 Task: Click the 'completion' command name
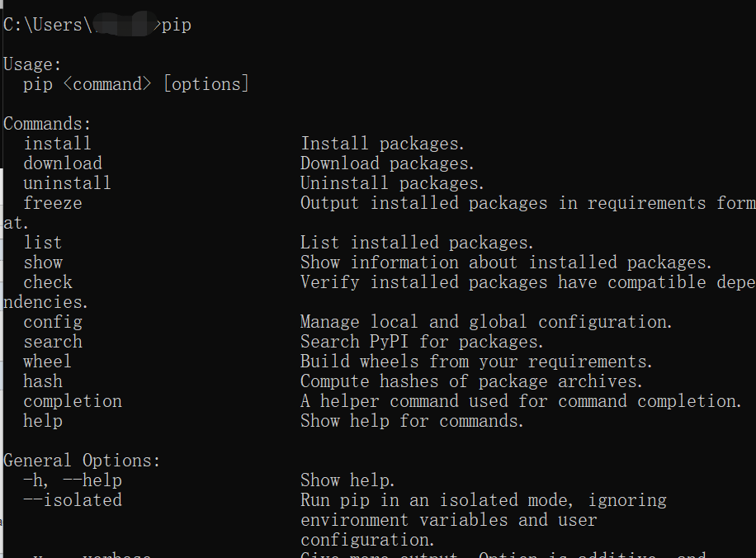(x=73, y=401)
